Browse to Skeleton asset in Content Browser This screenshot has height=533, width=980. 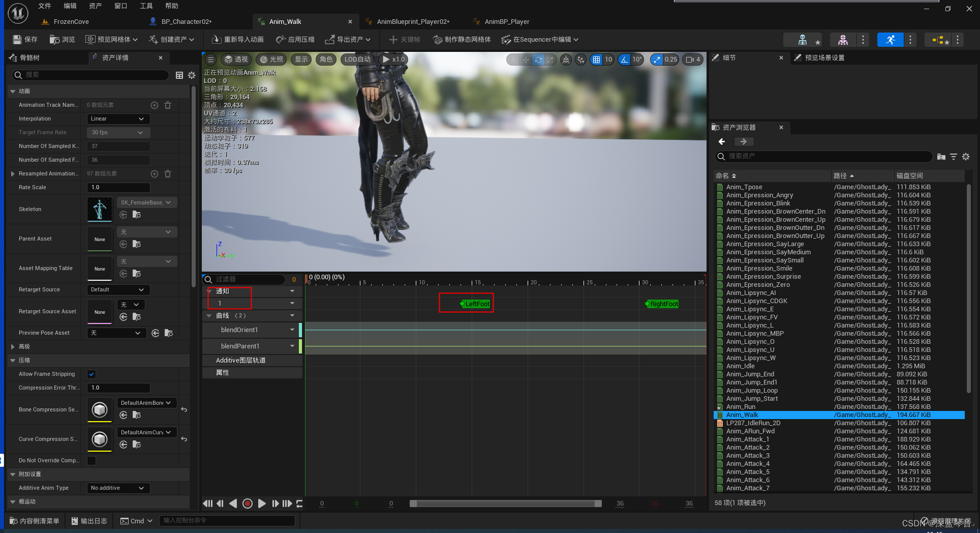[137, 215]
